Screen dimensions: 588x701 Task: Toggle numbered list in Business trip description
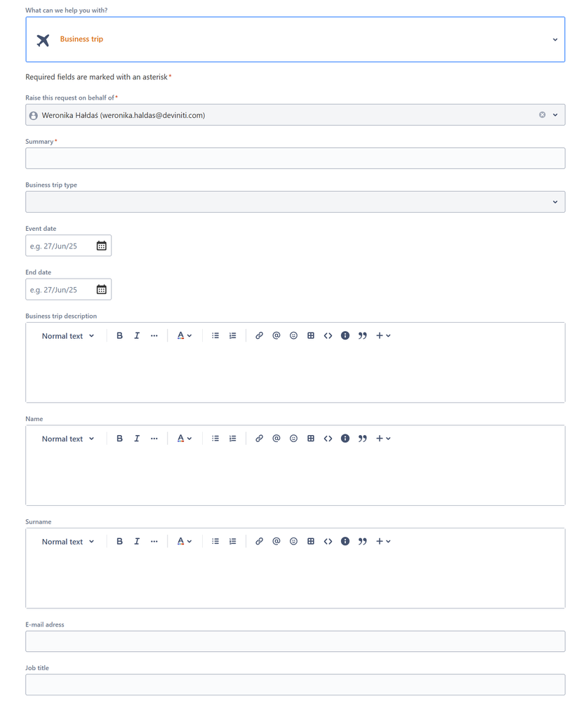(232, 335)
